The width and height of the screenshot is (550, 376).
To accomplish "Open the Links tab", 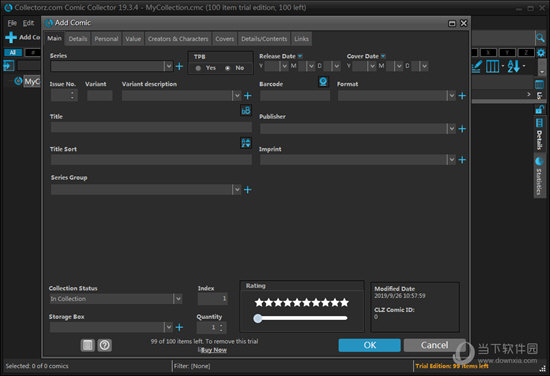I will 301,39.
